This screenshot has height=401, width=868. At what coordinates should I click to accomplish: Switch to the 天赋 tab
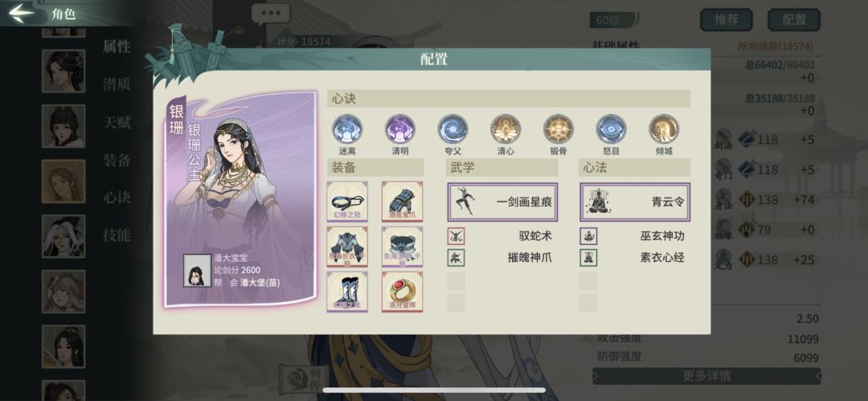(117, 122)
